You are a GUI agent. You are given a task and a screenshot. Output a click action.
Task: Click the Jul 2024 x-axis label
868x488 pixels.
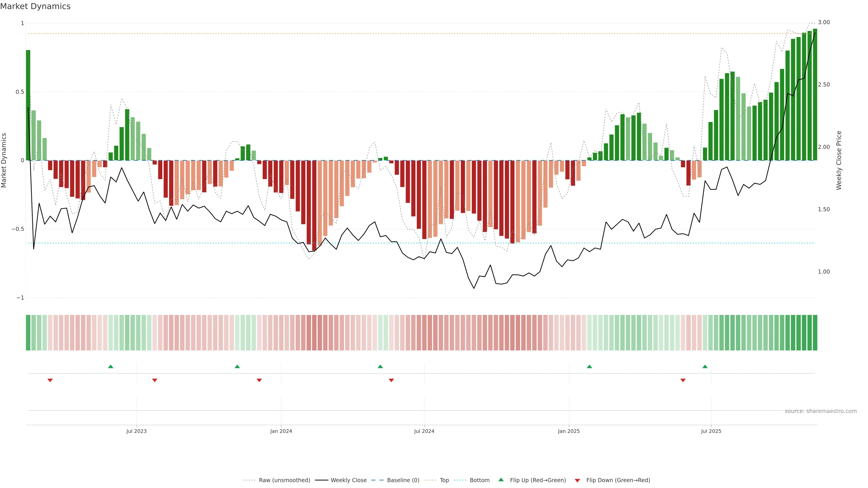click(x=424, y=431)
